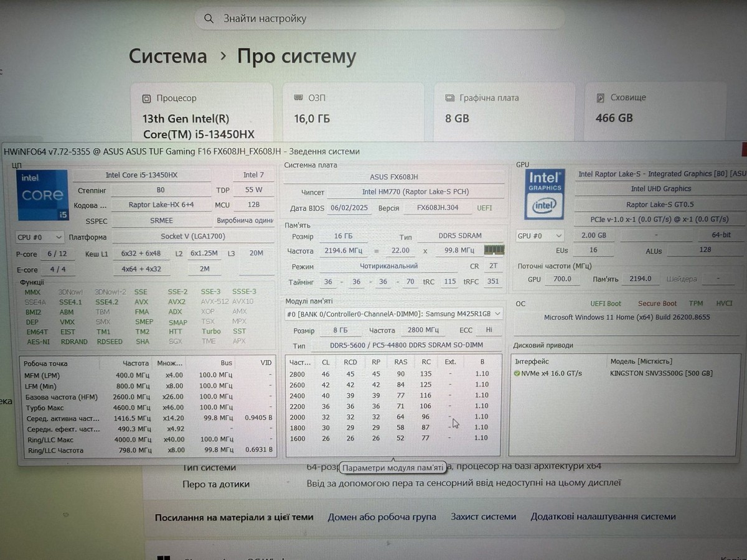747x560 pixels.
Task: Click the Процесор card icon in Settings
Action: click(147, 98)
